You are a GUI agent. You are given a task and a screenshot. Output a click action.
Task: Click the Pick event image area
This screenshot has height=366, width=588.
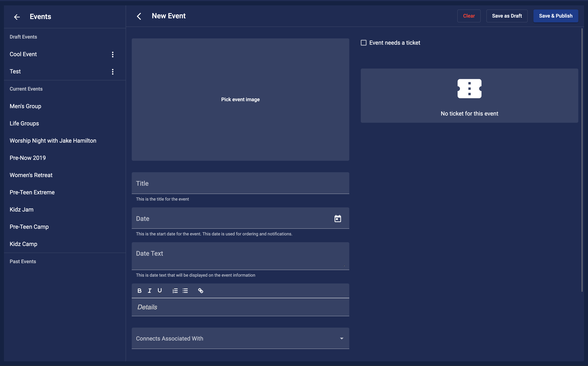coord(241,99)
